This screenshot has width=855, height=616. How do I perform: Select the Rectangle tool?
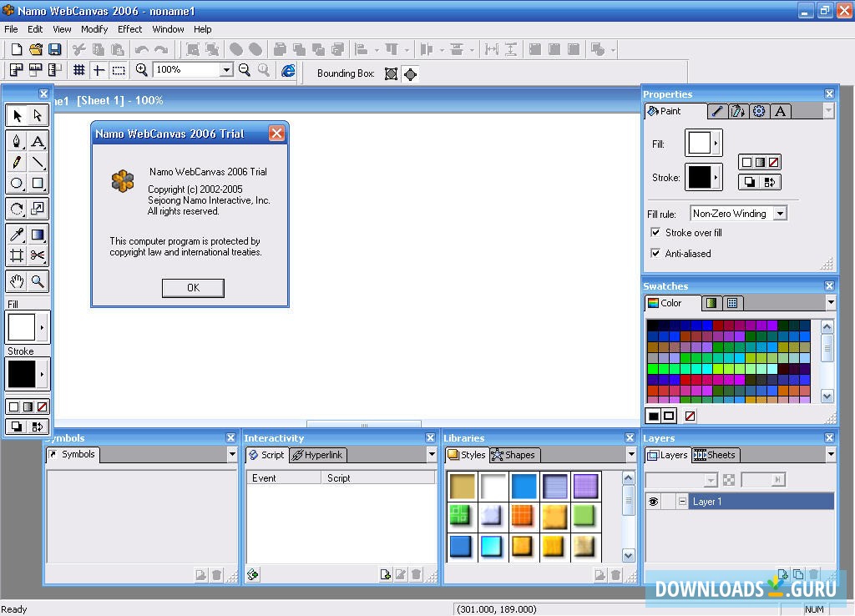pos(38,184)
